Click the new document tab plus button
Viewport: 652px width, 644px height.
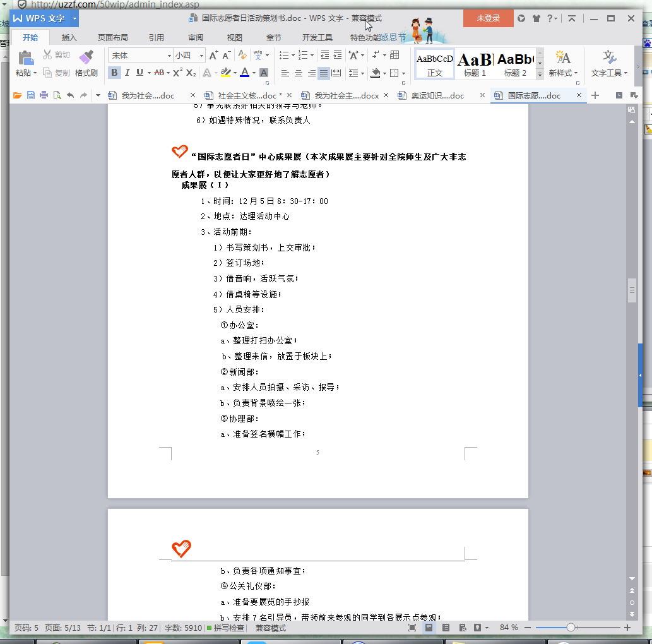pos(595,95)
